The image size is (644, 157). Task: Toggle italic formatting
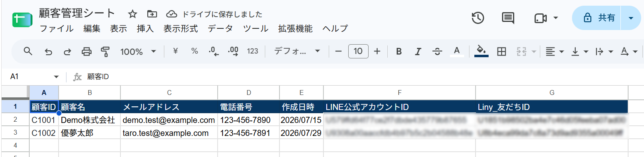418,51
